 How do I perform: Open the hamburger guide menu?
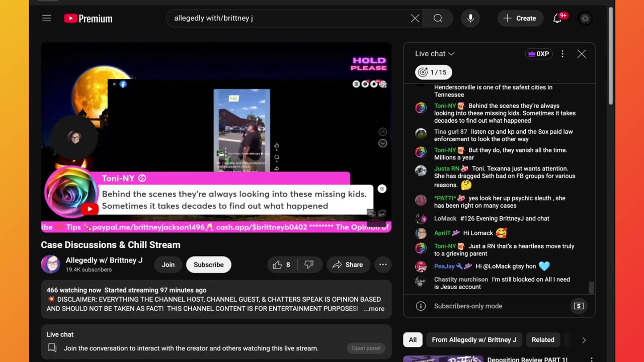pyautogui.click(x=47, y=18)
